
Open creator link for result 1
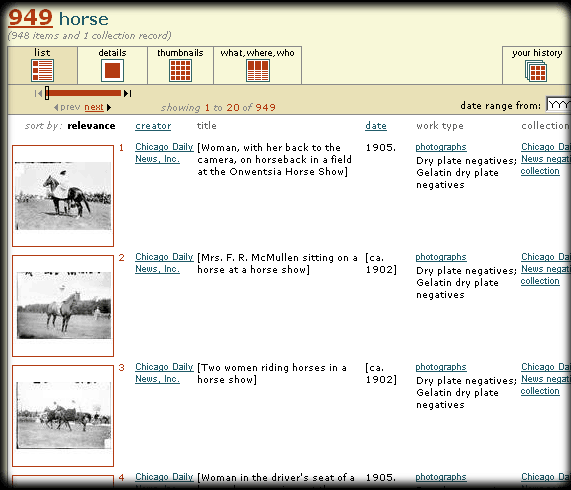click(x=164, y=153)
